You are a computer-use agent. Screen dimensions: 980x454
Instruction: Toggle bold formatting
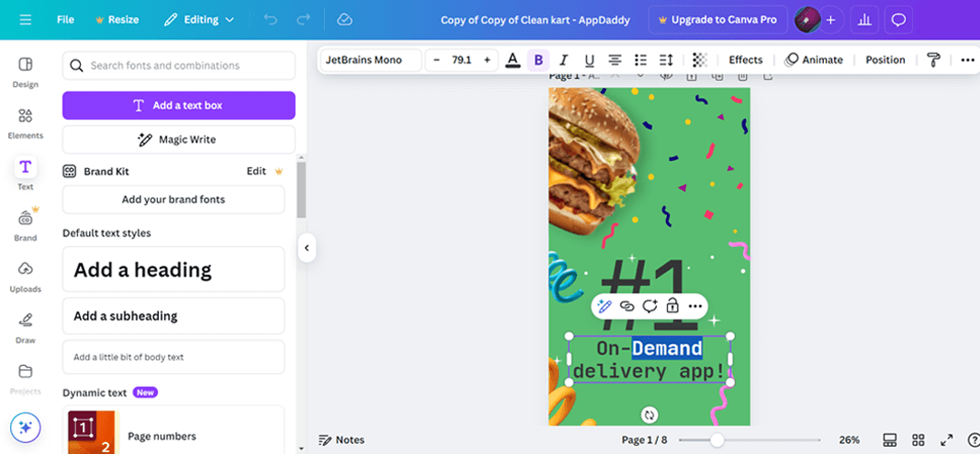point(538,60)
